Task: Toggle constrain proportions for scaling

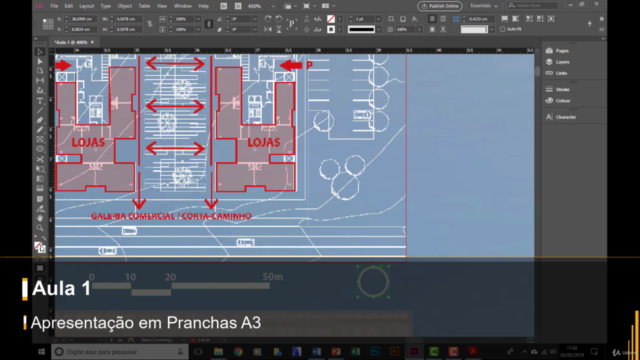Action: coord(209,24)
